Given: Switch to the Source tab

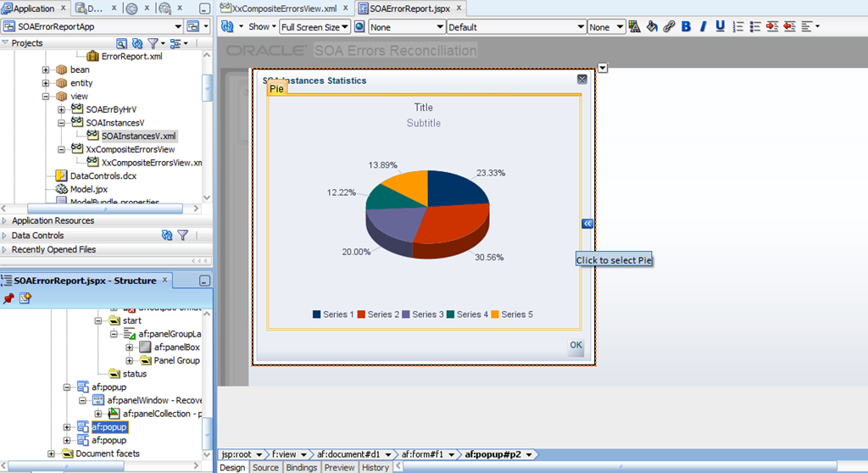Looking at the screenshot, I should click(265, 467).
